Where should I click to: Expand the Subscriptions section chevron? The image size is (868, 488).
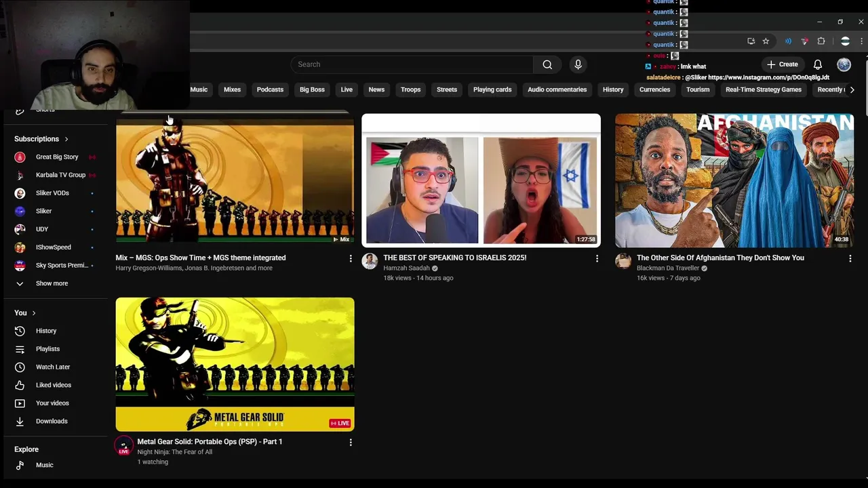pyautogui.click(x=66, y=139)
